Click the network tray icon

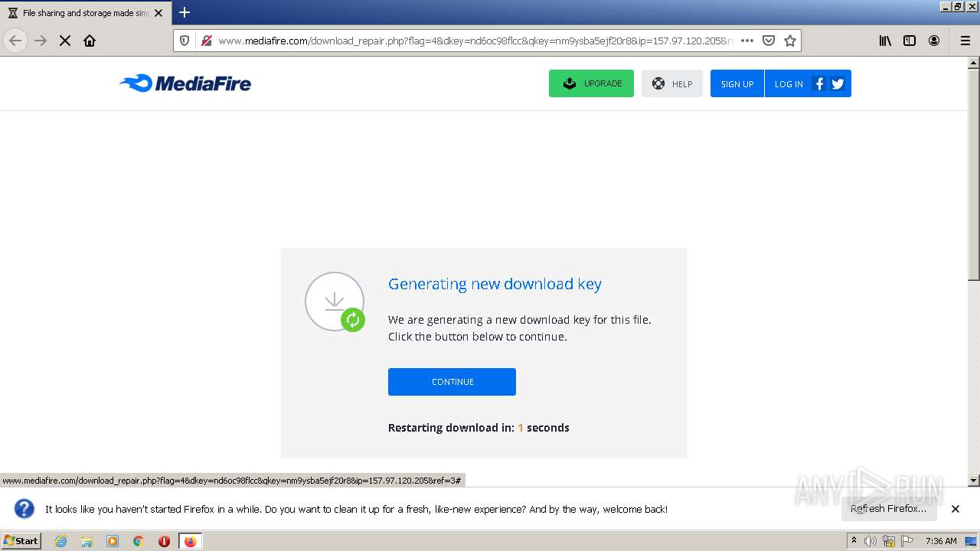tap(889, 541)
